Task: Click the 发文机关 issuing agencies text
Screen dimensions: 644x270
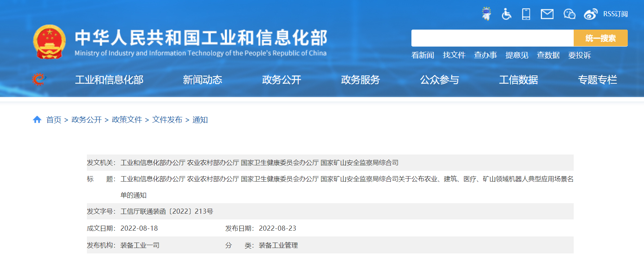Action: pos(260,163)
